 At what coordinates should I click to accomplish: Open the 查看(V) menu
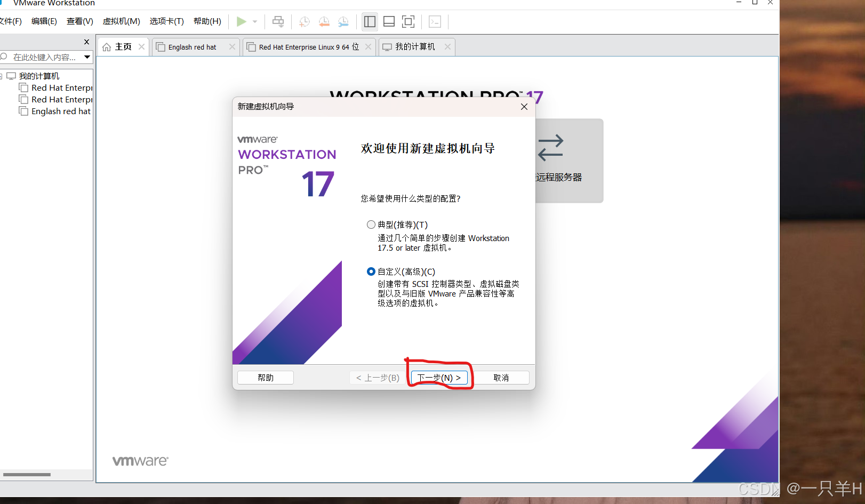click(x=80, y=21)
